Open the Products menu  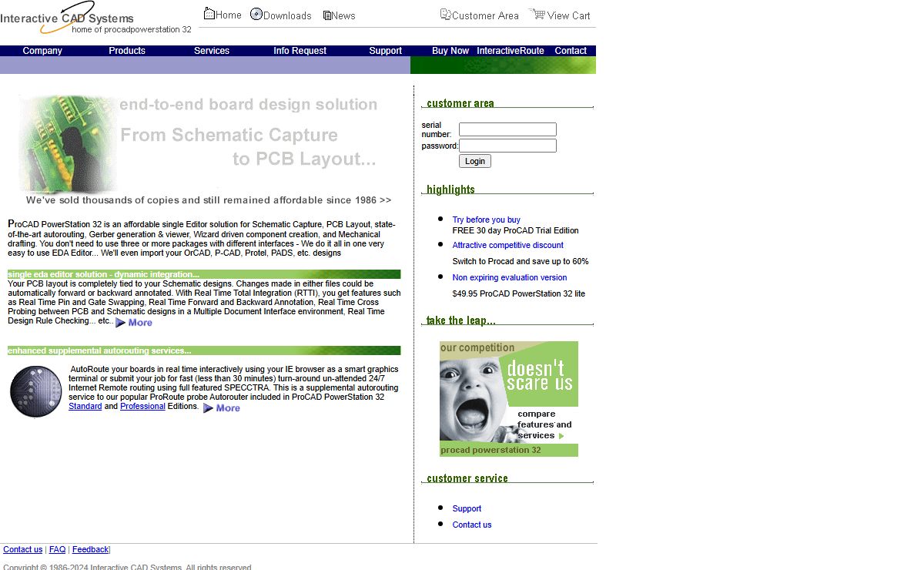coord(127,51)
